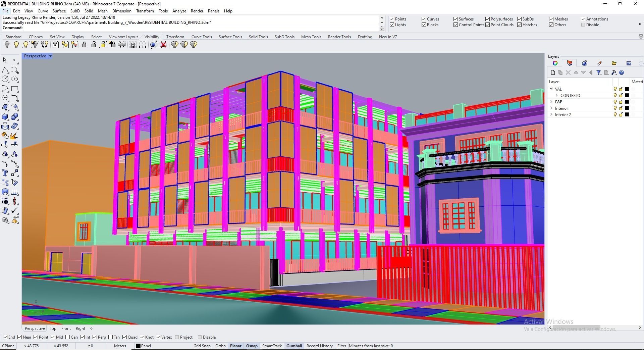Expand the Interior 2 layer

(x=551, y=114)
